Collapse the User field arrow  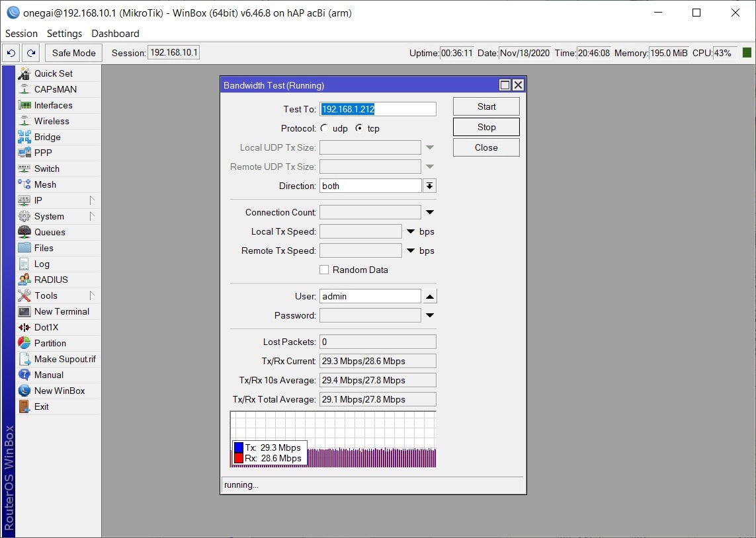pos(430,296)
